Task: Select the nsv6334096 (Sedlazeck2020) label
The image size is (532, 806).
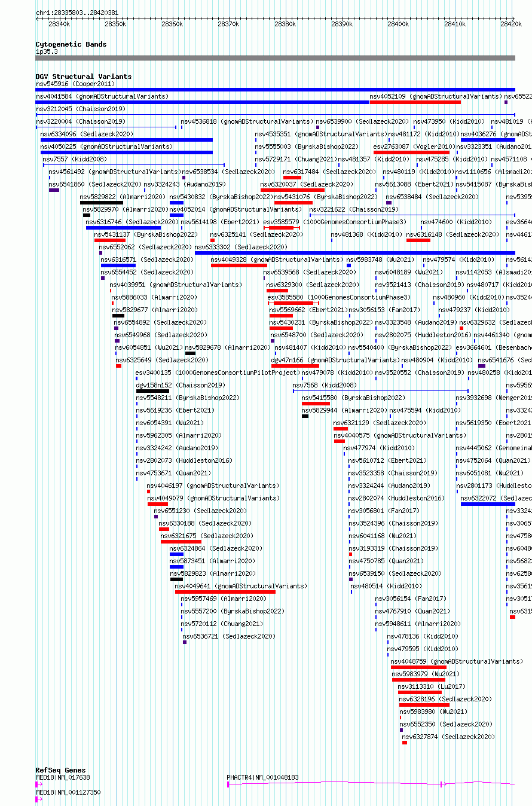Action: click(87, 134)
